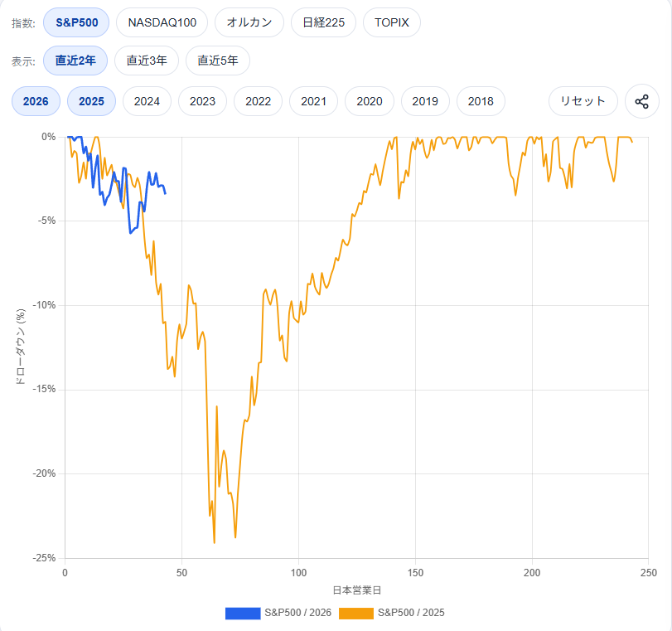672x631 pixels.
Task: Show the 直近5年 range
Action: [x=218, y=61]
